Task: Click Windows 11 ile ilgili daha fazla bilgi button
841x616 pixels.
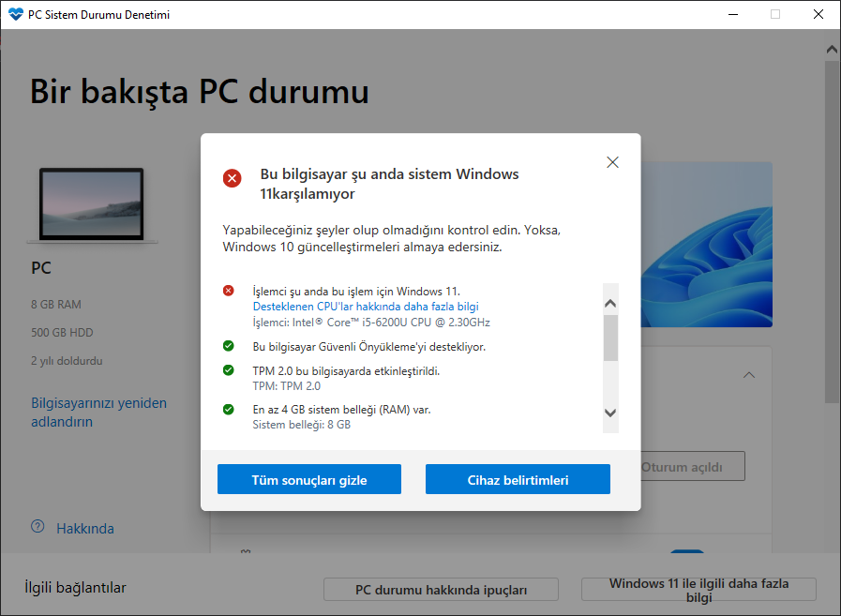Action: (x=698, y=590)
